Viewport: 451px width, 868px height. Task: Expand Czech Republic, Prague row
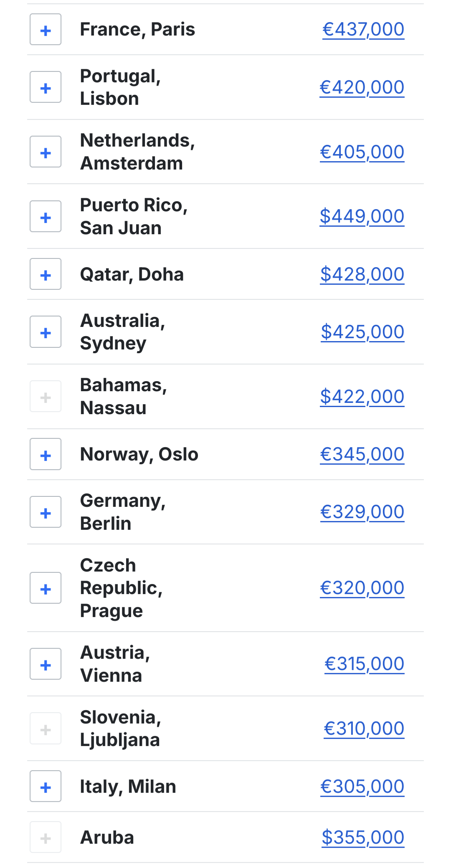46,588
